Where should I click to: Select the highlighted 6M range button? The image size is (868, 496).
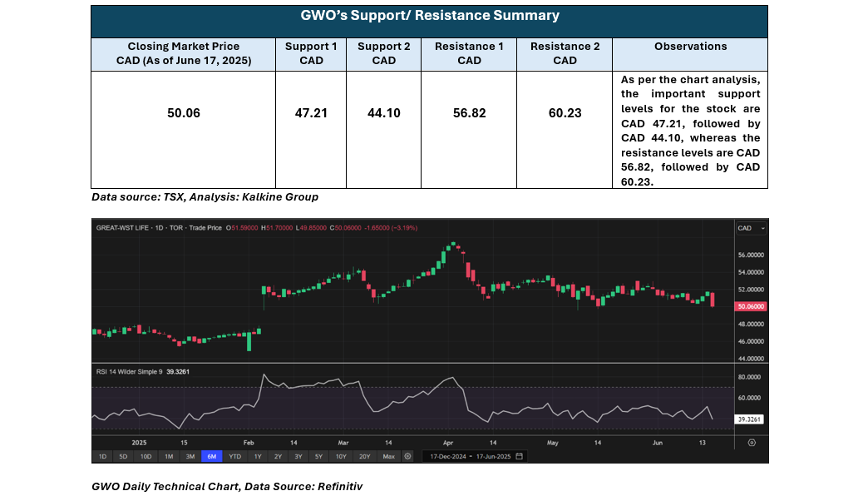211,457
